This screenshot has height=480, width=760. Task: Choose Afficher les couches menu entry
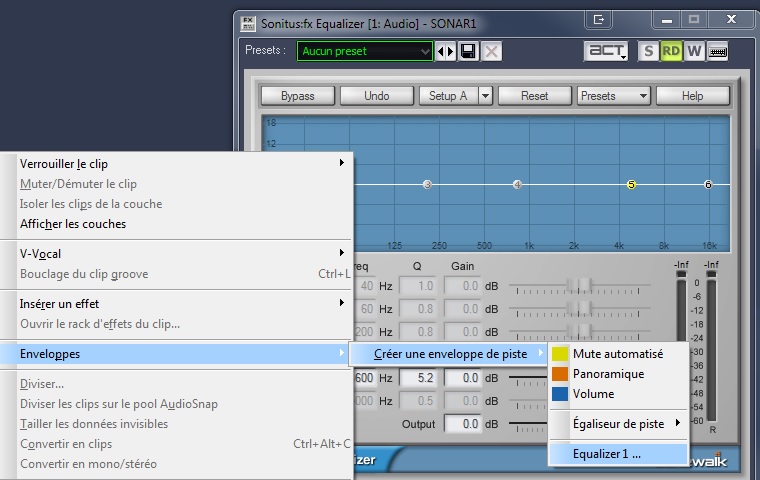point(176,224)
